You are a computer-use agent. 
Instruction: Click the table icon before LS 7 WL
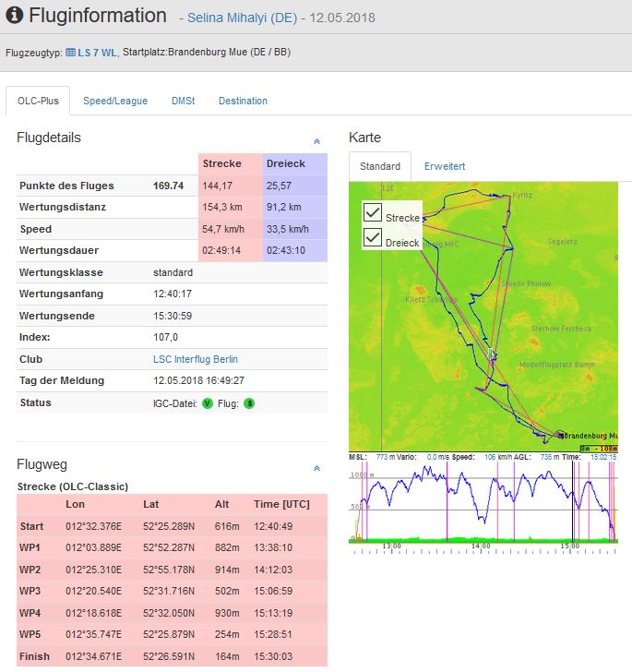tap(71, 53)
